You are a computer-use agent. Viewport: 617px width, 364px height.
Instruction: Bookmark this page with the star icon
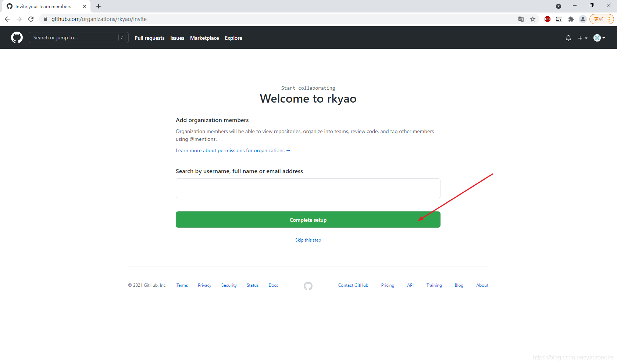[x=533, y=19]
